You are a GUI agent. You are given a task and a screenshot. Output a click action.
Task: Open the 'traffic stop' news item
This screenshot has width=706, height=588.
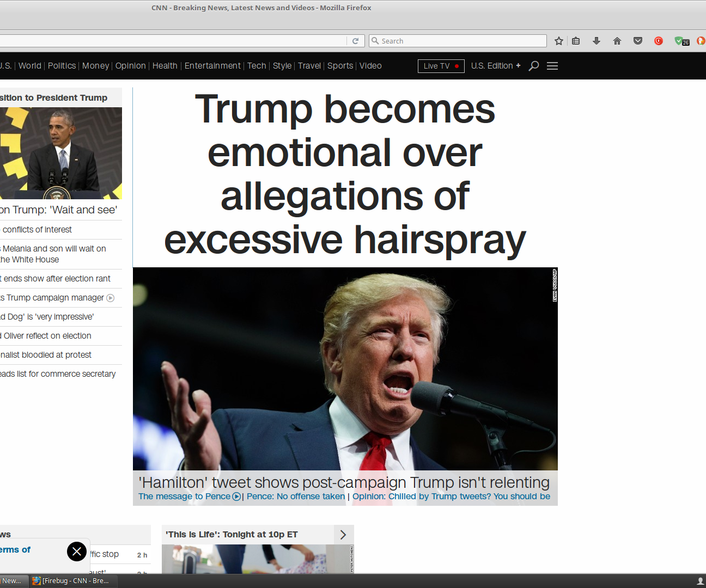pyautogui.click(x=105, y=554)
